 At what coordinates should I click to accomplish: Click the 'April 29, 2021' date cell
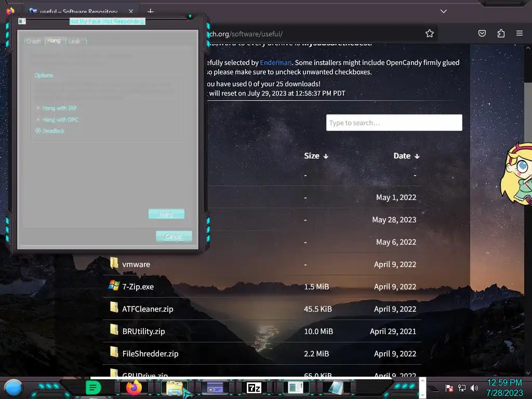point(393,331)
